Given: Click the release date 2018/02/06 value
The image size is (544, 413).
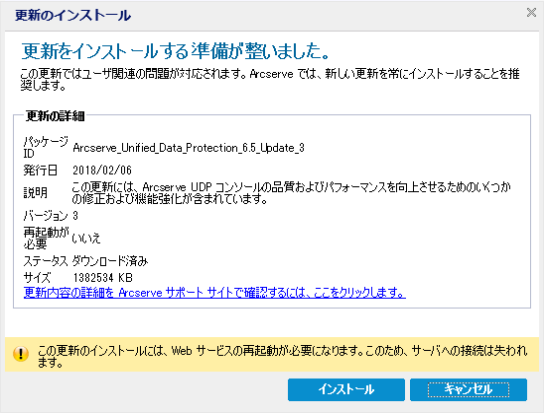Looking at the screenshot, I should coord(102,170).
